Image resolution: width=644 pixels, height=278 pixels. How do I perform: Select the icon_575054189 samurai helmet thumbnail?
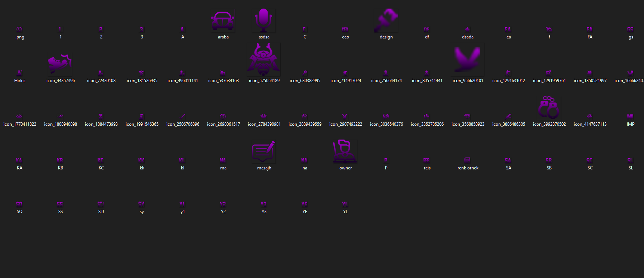click(264, 60)
